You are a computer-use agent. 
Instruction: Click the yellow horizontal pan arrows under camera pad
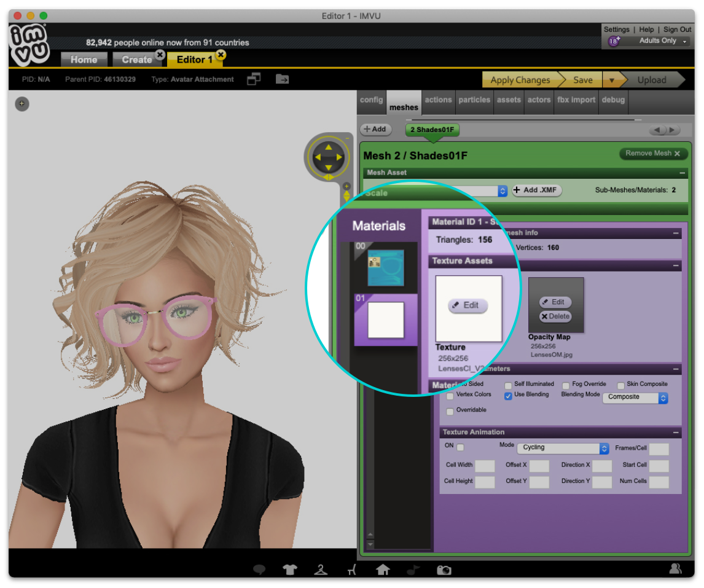(329, 177)
